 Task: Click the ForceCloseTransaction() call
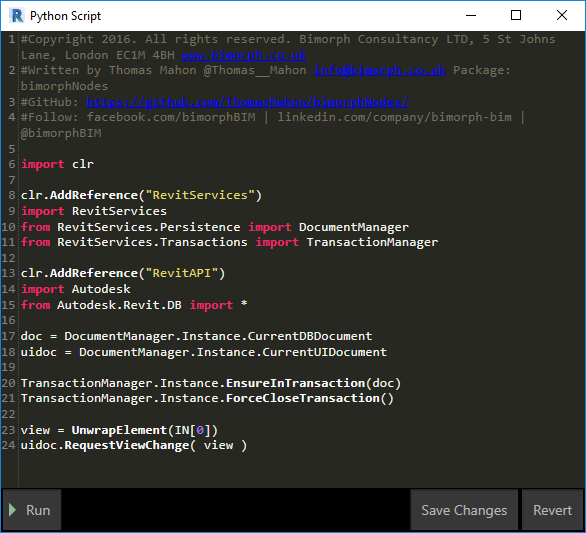click(309, 398)
